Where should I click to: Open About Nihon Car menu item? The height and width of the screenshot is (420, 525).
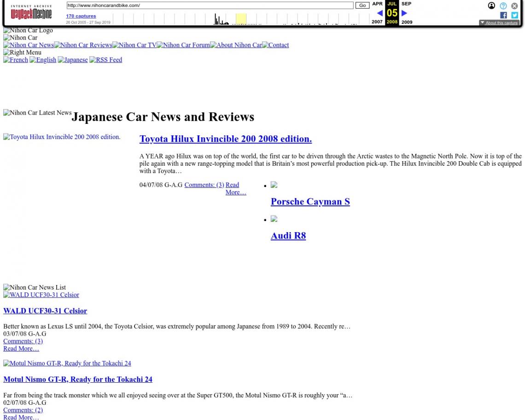[x=236, y=45]
